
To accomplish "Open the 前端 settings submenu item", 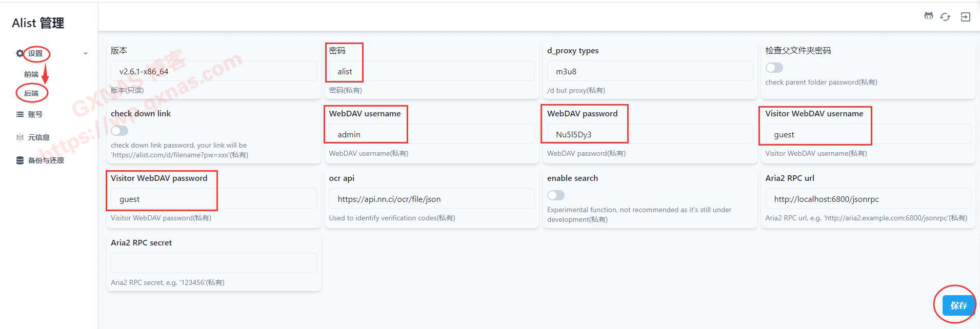I will [x=31, y=74].
